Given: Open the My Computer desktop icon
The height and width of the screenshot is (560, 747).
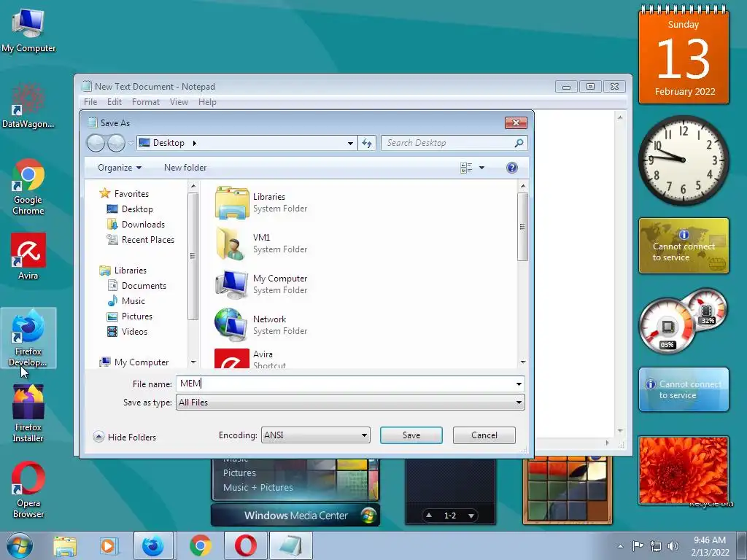Looking at the screenshot, I should pos(28,31).
